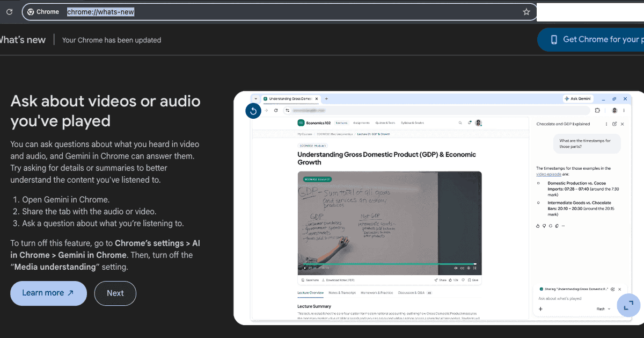Bookmark this tab with the star icon

click(526, 12)
